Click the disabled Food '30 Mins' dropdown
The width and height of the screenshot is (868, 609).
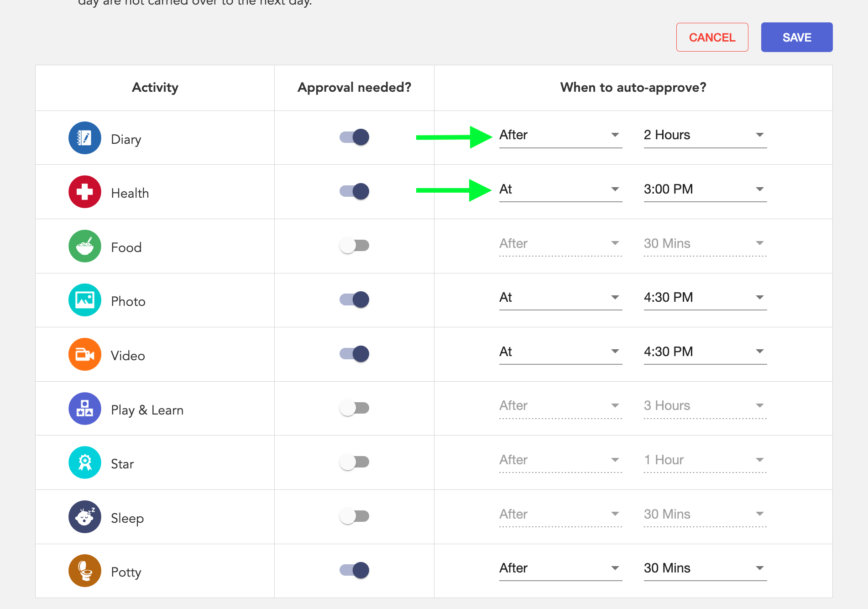(705, 244)
